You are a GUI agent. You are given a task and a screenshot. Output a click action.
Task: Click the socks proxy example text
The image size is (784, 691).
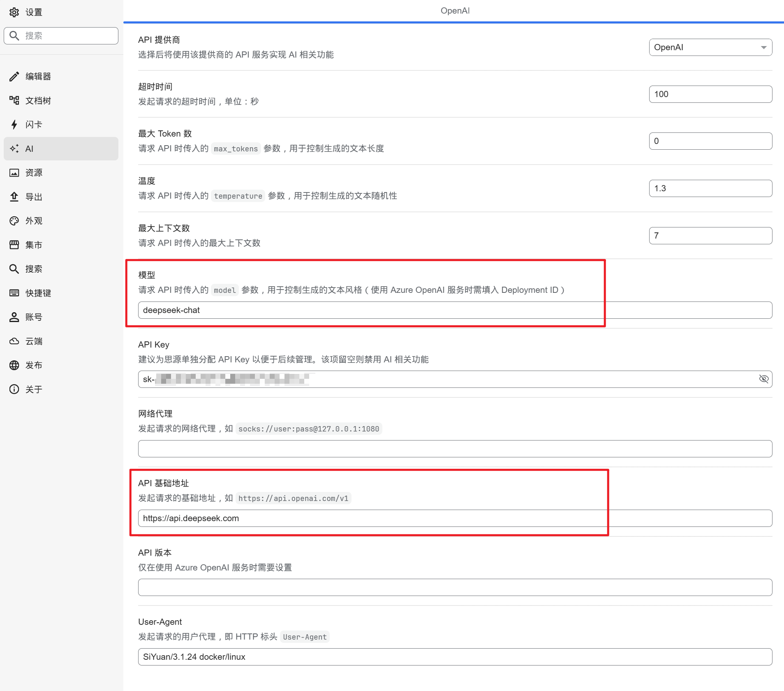pyautogui.click(x=309, y=429)
